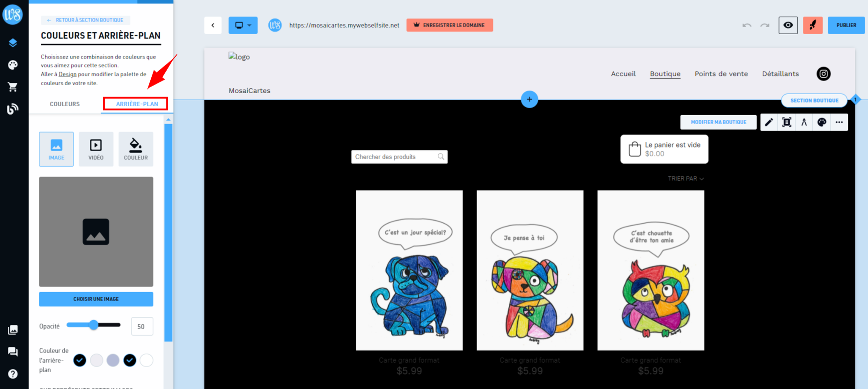Click the back chevron button in top bar
The image size is (868, 389).
(x=213, y=25)
